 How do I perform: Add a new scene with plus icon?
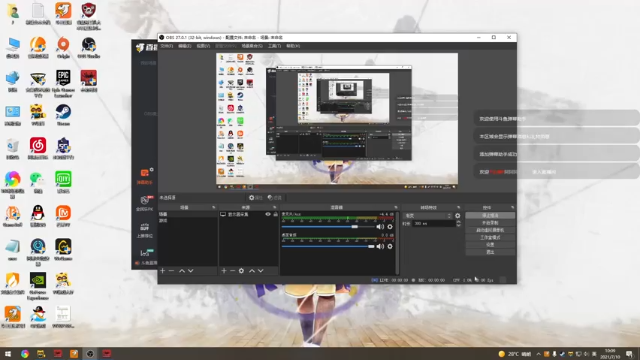click(162, 271)
